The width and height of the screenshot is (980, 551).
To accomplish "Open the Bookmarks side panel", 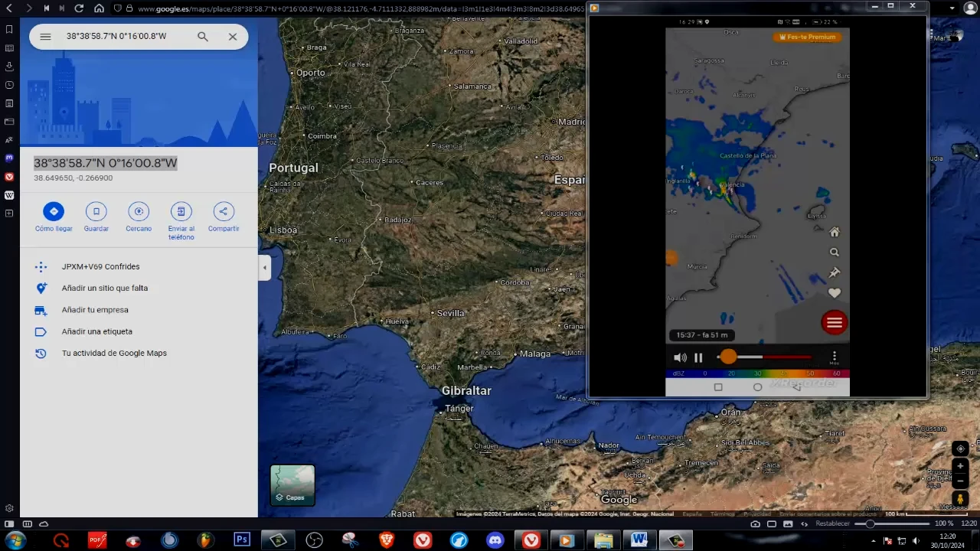I will [9, 29].
